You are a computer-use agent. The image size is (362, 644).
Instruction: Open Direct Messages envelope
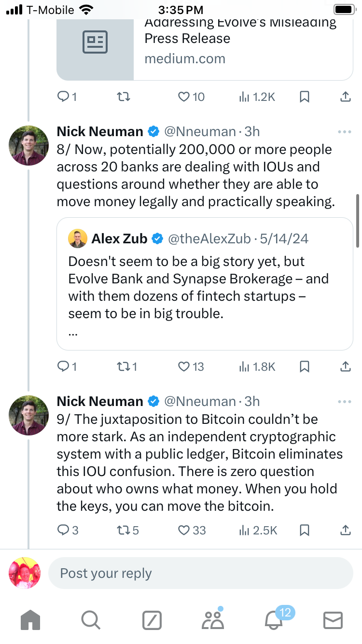[333, 620]
